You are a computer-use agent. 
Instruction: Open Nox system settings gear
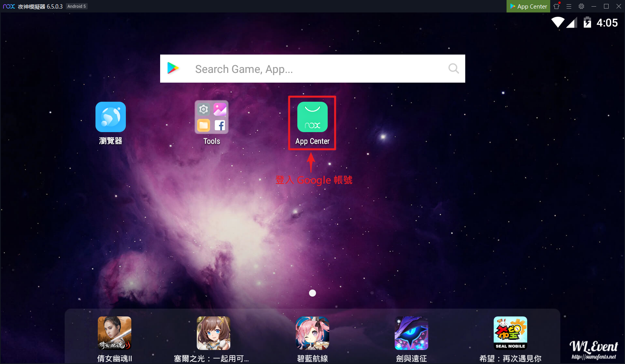(x=581, y=6)
